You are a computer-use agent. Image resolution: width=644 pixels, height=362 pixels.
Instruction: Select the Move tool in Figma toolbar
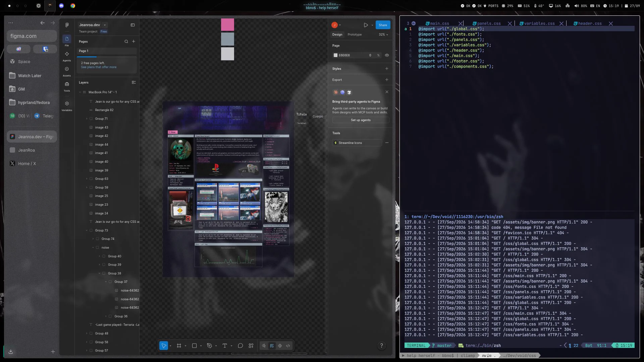164,346
